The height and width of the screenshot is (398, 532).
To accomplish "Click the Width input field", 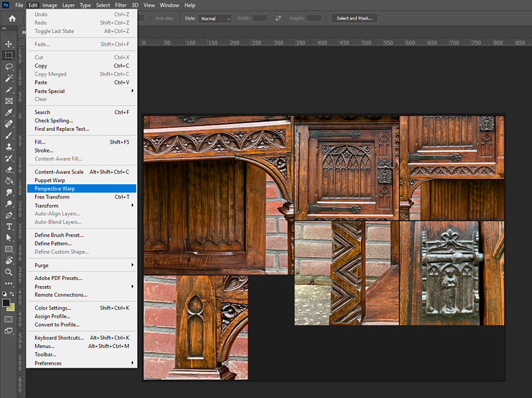I will (x=260, y=18).
